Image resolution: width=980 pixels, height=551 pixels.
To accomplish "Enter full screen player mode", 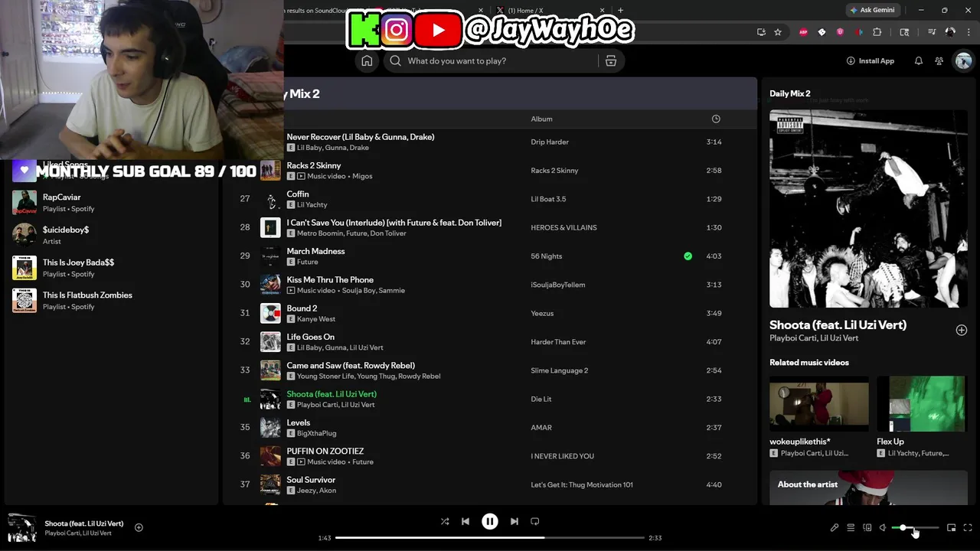I will coord(968,527).
